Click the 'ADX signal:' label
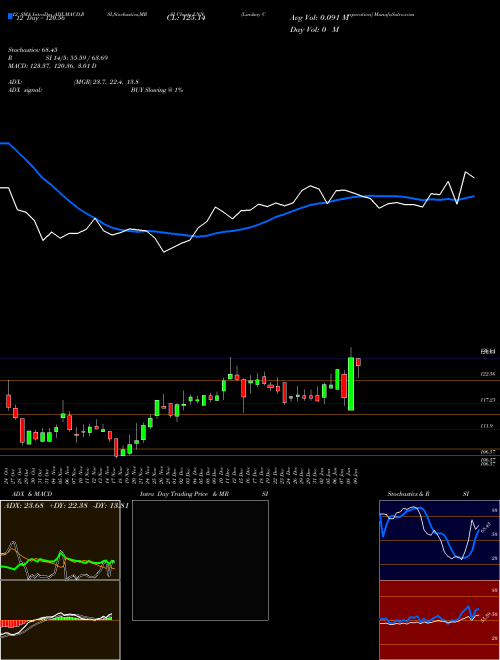The height and width of the screenshot is (660, 500). [24, 90]
